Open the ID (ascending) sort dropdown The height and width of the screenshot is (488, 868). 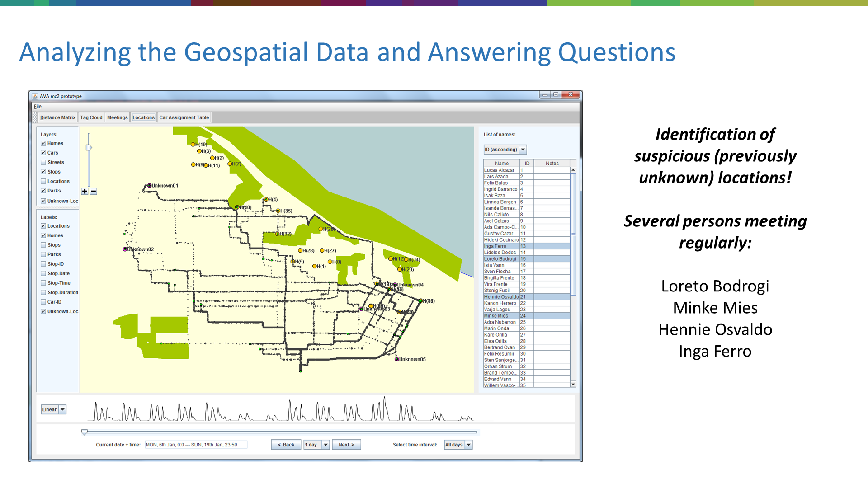pos(505,150)
